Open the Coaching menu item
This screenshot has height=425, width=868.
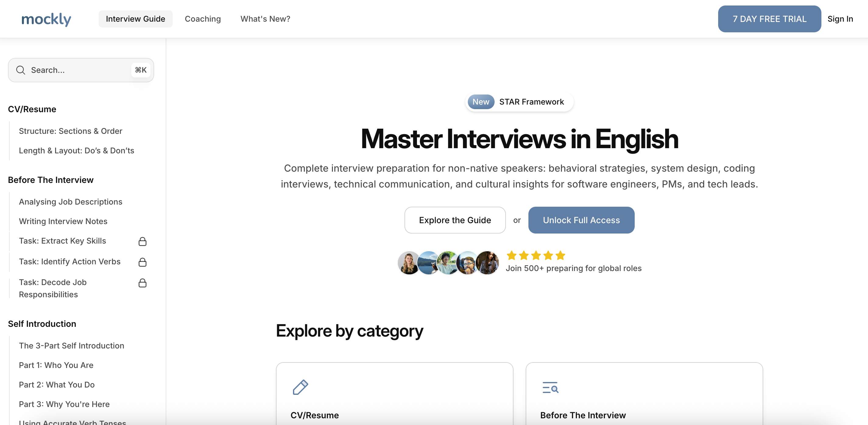pos(203,19)
